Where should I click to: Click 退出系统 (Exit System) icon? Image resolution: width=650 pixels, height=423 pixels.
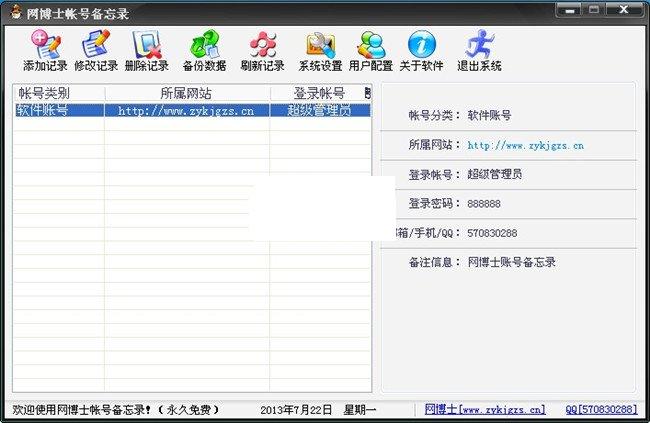click(x=477, y=50)
